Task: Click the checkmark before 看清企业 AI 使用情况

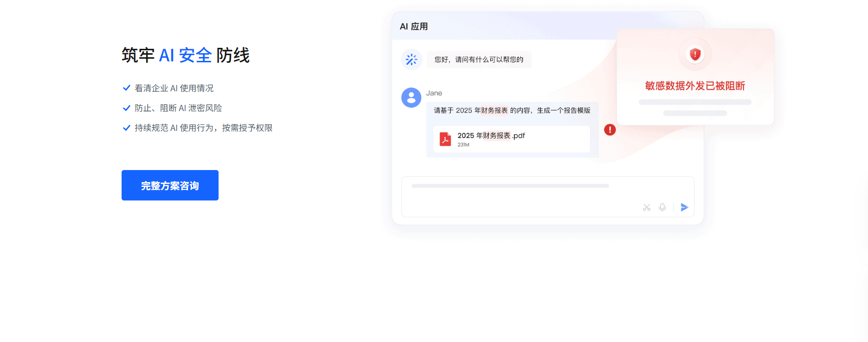Action: coord(126,88)
